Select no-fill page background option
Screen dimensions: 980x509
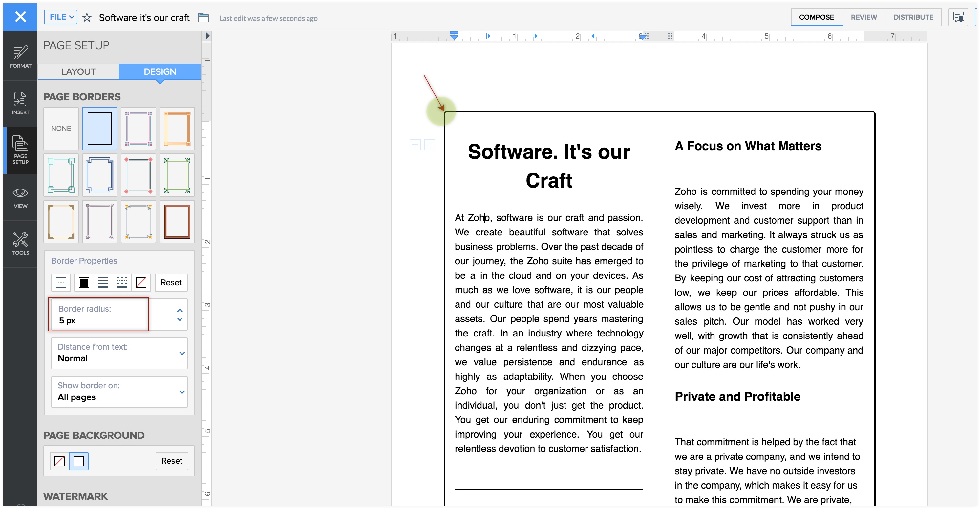click(60, 461)
